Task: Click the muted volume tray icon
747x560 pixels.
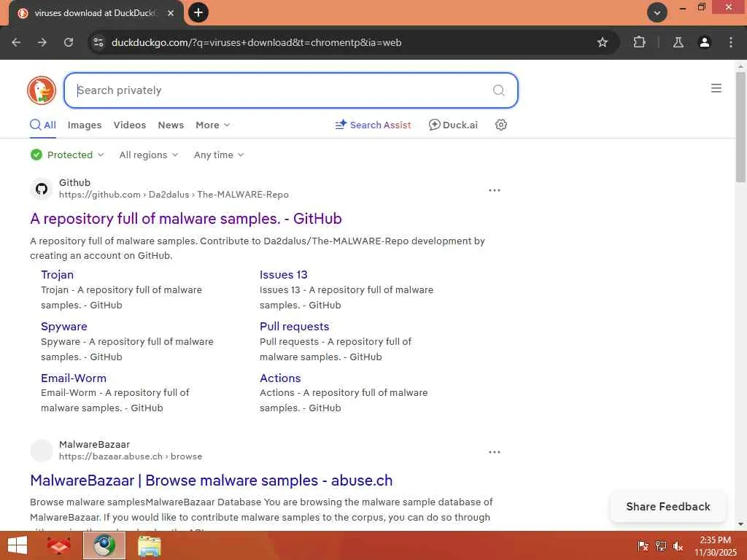Action: (678, 545)
